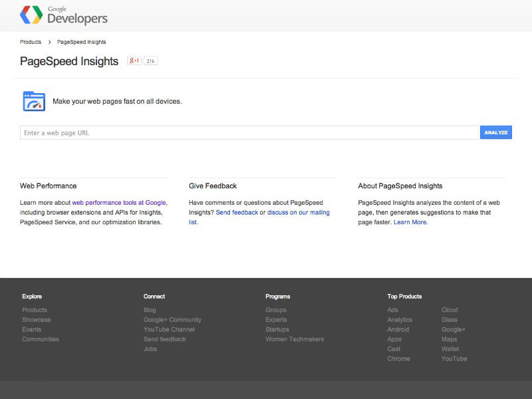Open Glass in Top Products
The height and width of the screenshot is (399, 532).
pyautogui.click(x=450, y=320)
